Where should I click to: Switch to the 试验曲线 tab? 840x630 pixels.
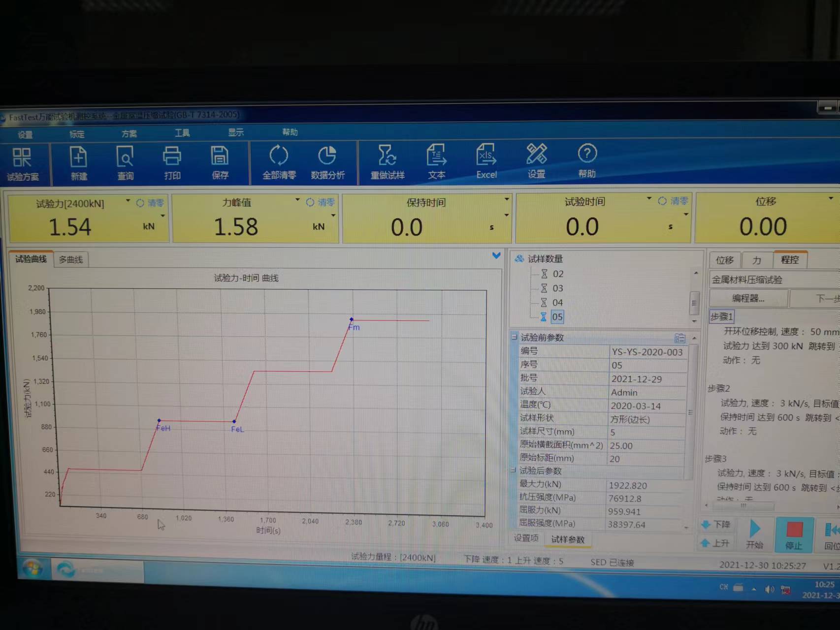[x=31, y=259]
